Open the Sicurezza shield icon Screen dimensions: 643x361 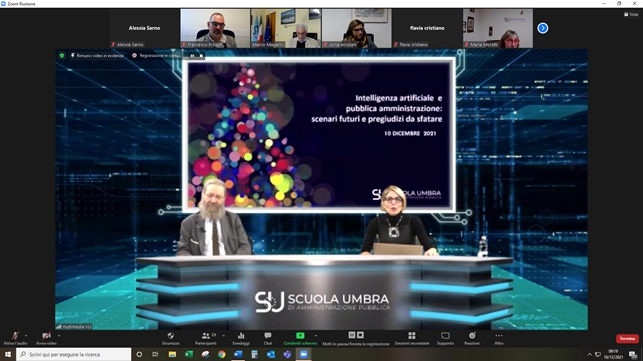[x=171, y=338]
